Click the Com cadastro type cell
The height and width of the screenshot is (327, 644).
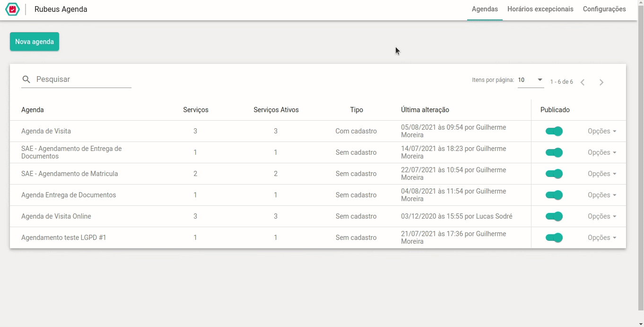click(x=356, y=131)
